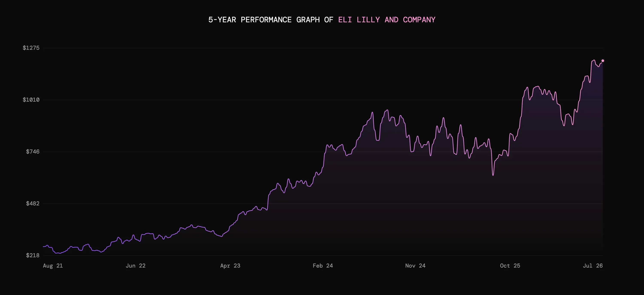Click the 'Feb 24' x-axis label
Screen dimensions: 644x295
point(323,266)
